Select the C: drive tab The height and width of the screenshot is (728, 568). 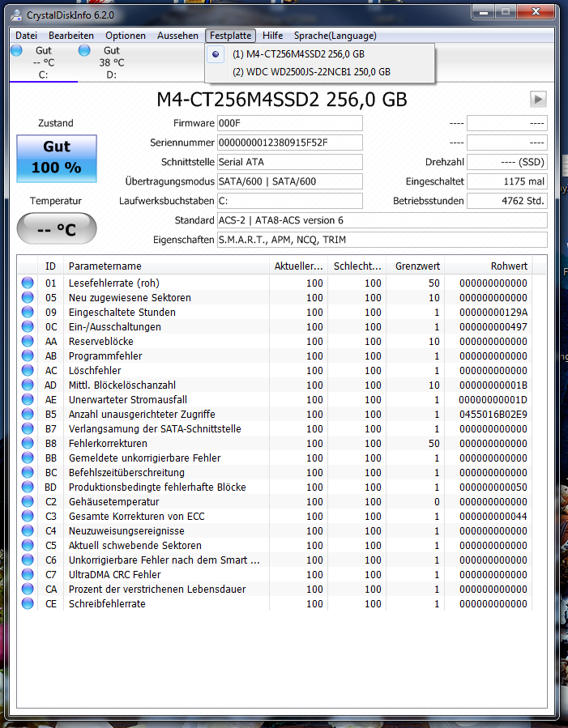click(x=44, y=62)
